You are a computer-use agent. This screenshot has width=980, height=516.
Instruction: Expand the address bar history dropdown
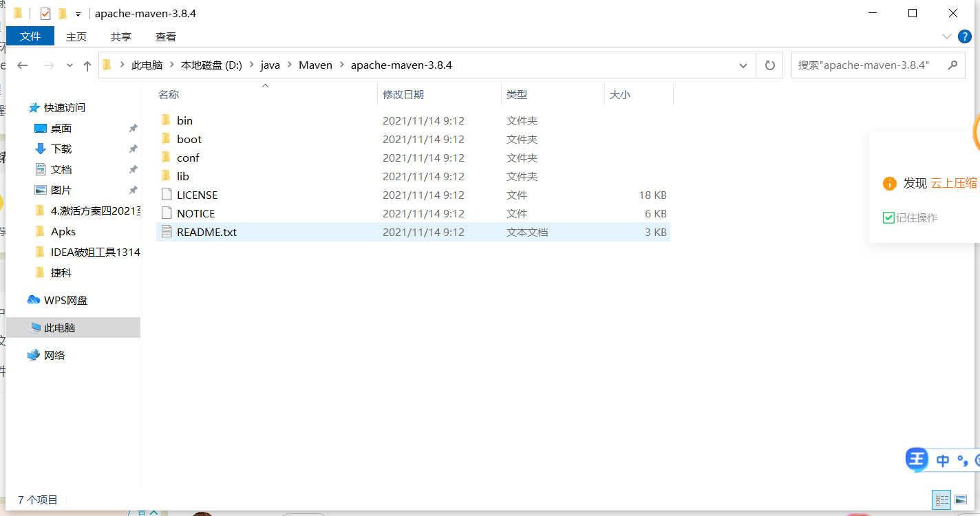click(x=743, y=65)
